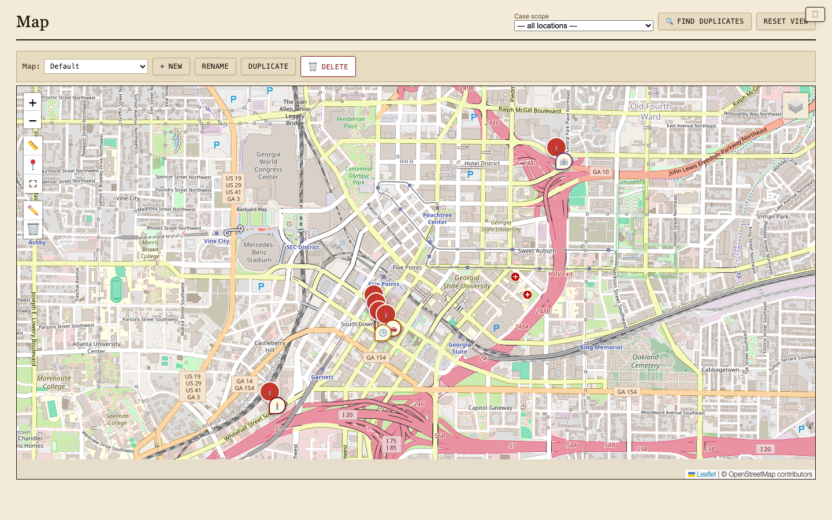Screen dimensions: 832x520
Task: Activate the ruler measure tool
Action: [32, 145]
